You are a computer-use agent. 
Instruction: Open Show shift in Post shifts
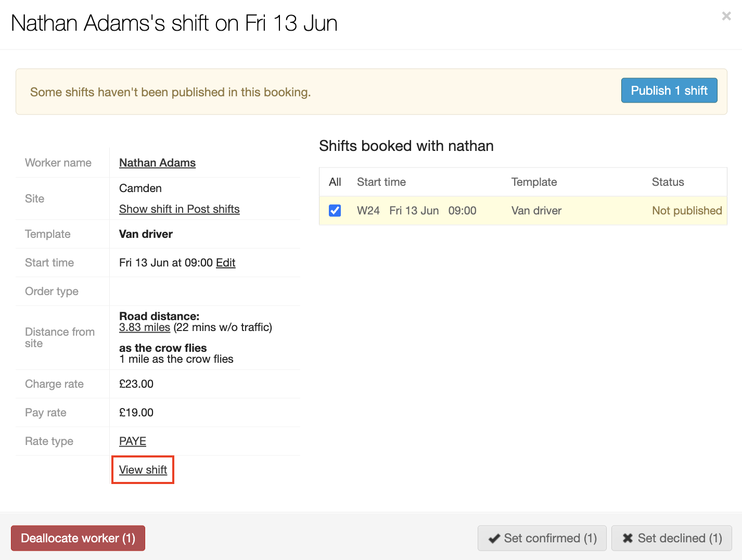pyautogui.click(x=179, y=209)
